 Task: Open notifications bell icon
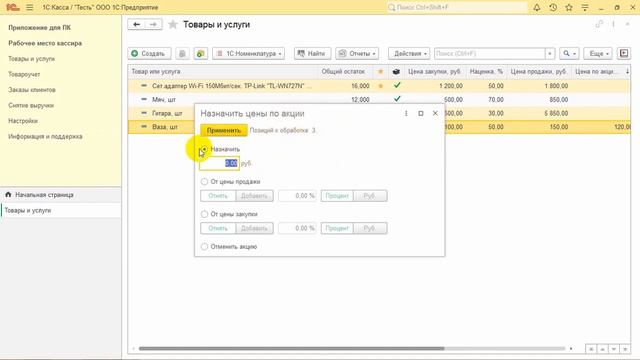coord(537,7)
